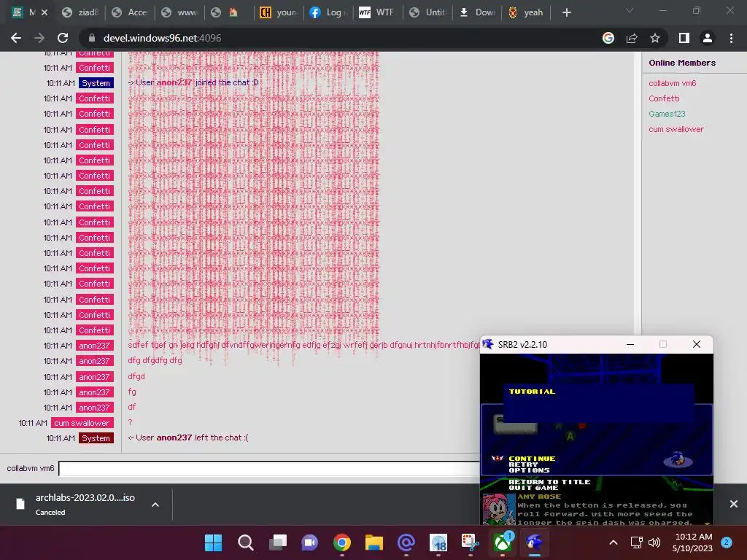The height and width of the screenshot is (560, 747).
Task: Switch to the Dow downloads tab
Action: point(477,12)
